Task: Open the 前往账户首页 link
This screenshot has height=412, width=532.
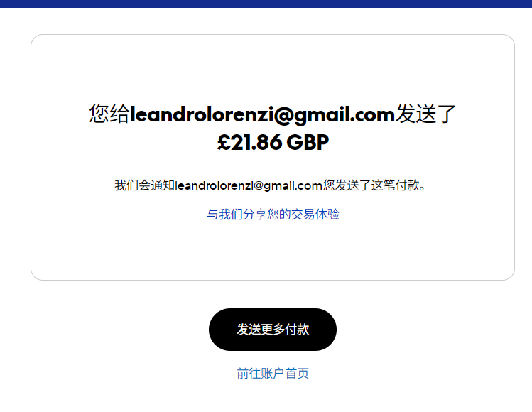Action: coord(273,374)
